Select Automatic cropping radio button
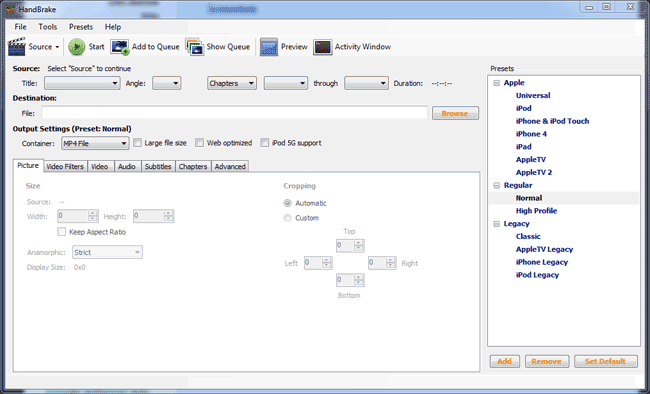 (x=287, y=203)
